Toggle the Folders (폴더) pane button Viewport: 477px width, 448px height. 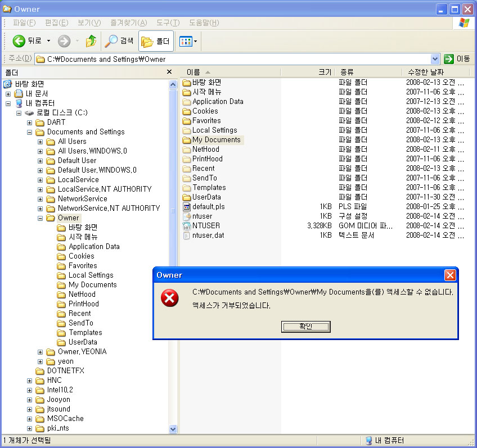156,41
